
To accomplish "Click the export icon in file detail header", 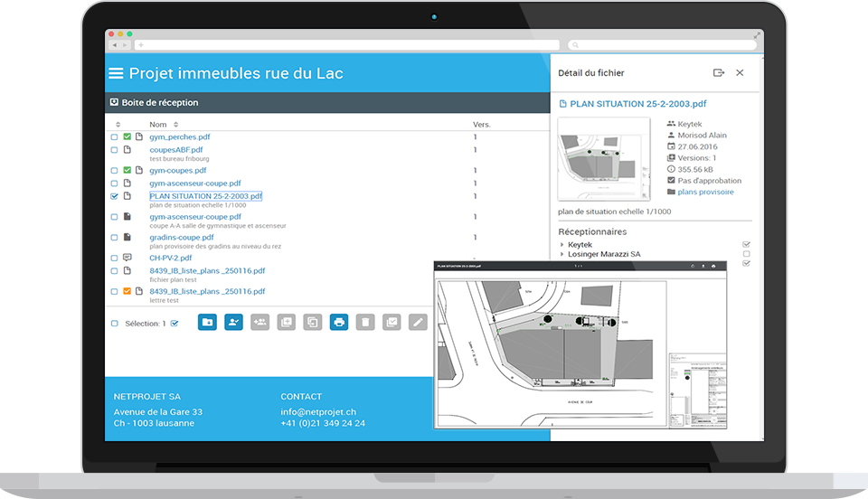I will click(719, 73).
